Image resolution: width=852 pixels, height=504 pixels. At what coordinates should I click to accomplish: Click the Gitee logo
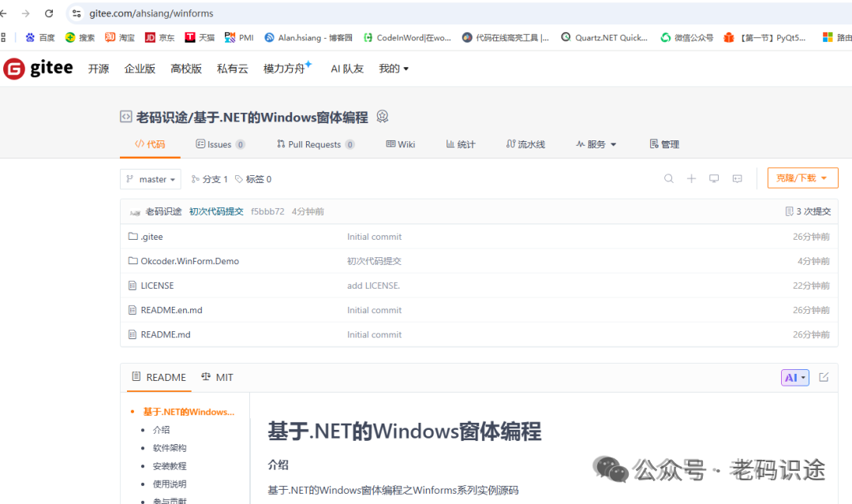coord(38,69)
